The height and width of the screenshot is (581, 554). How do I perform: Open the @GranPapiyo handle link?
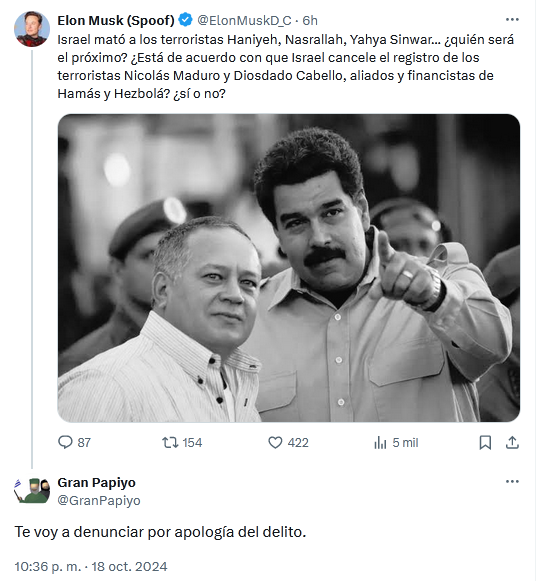tap(99, 500)
